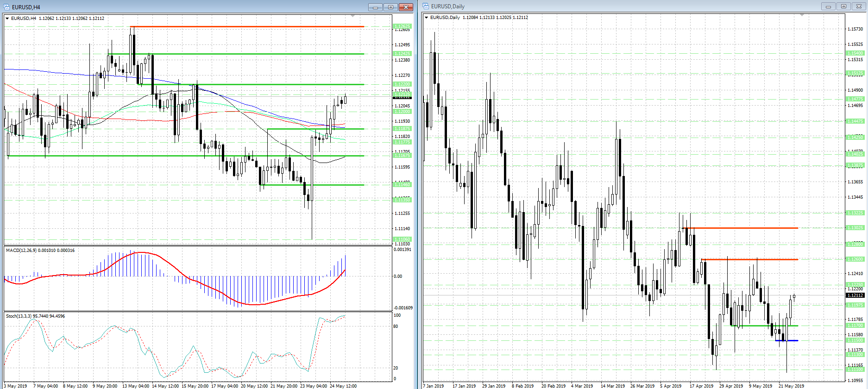Click the '3 May 2019' date label
Screen dimensions: 868x389
[x=15, y=386]
